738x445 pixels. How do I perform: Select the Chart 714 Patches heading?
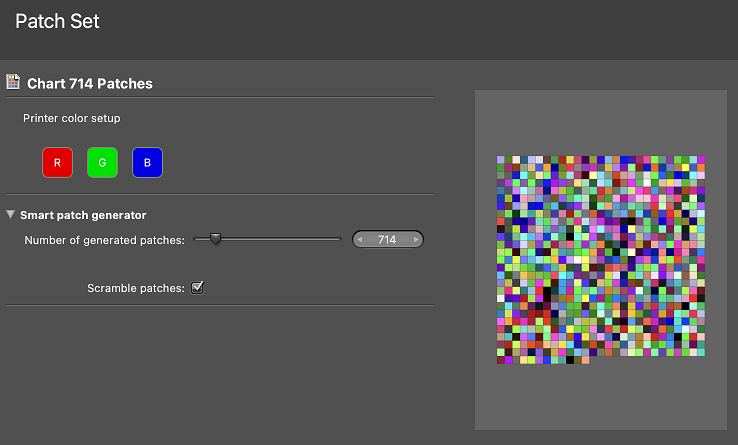[x=90, y=84]
